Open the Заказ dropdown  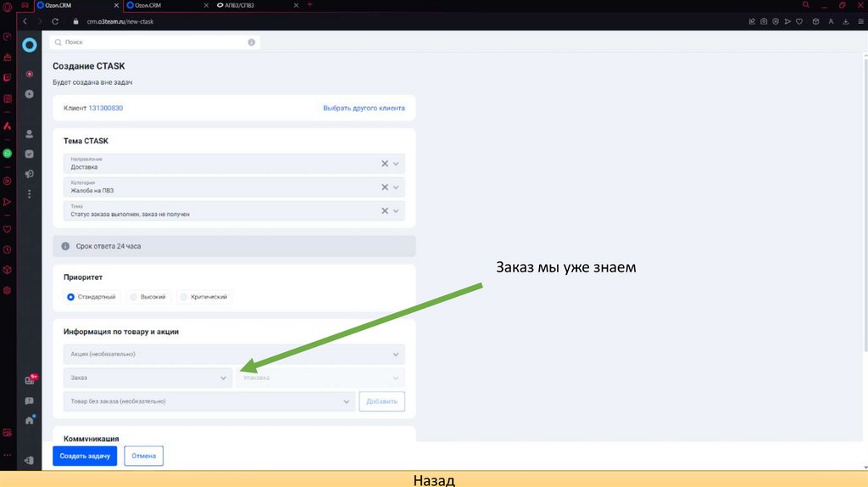coord(147,378)
